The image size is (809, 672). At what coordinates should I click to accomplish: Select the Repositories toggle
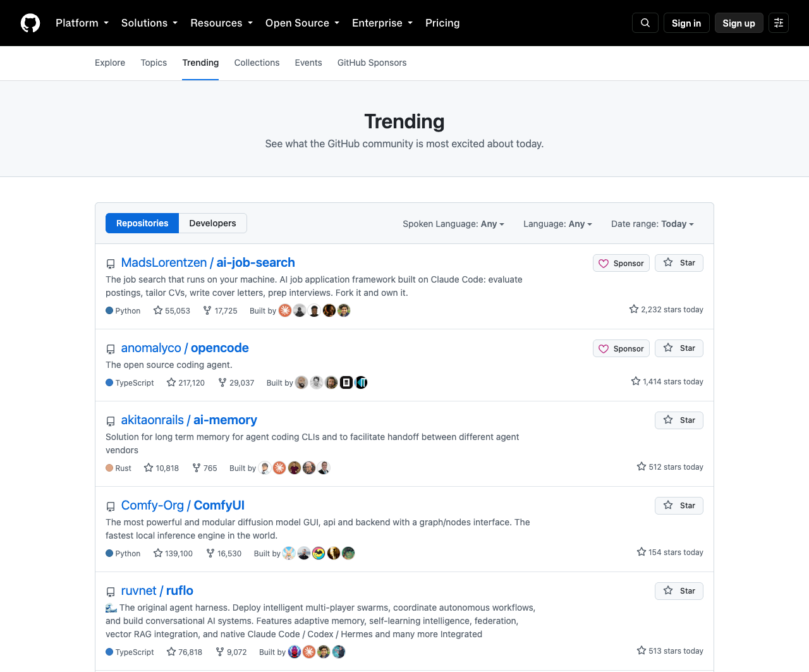[142, 223]
